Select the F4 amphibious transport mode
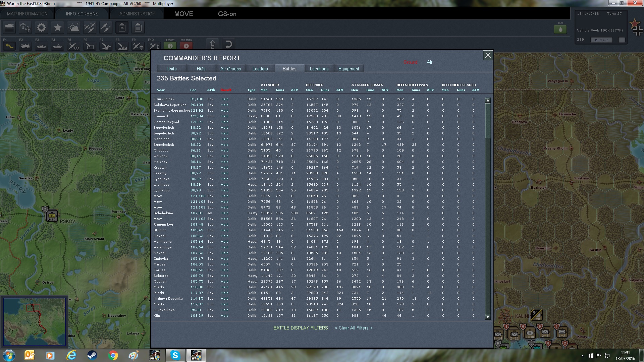Image resolution: width=644 pixels, height=362 pixels. (58, 46)
